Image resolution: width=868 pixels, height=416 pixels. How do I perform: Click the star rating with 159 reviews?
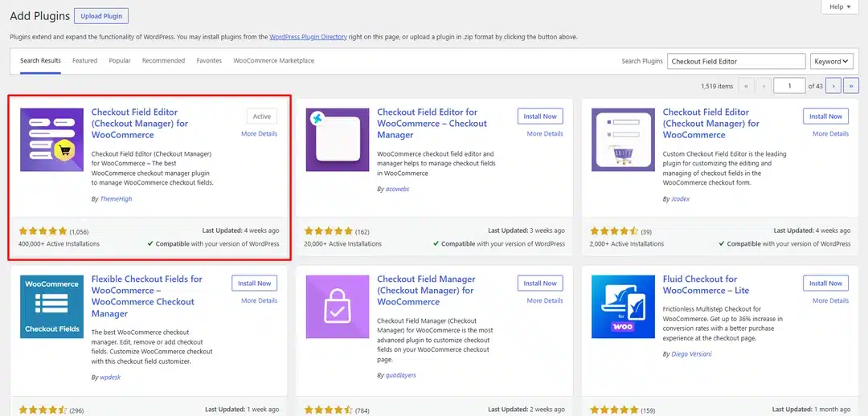pos(614,410)
